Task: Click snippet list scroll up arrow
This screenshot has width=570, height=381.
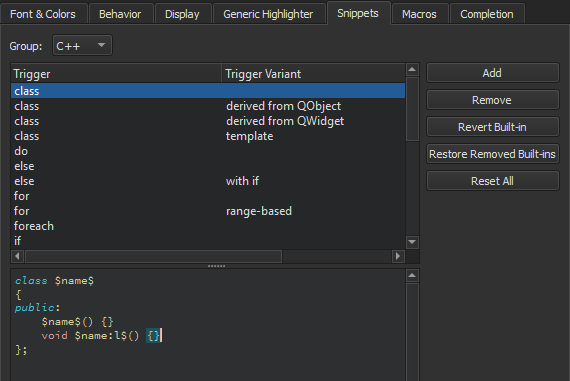Action: coord(412,69)
